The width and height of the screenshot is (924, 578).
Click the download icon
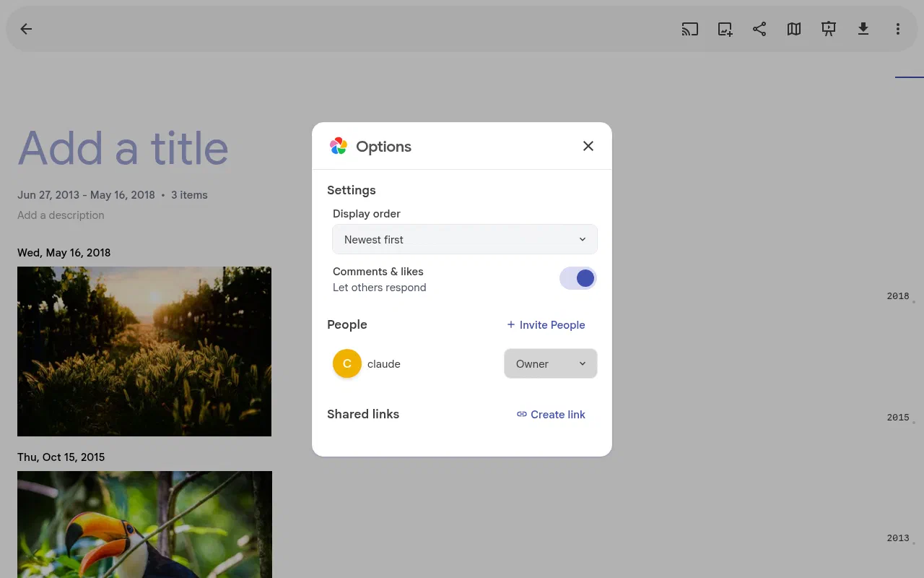[x=863, y=29]
